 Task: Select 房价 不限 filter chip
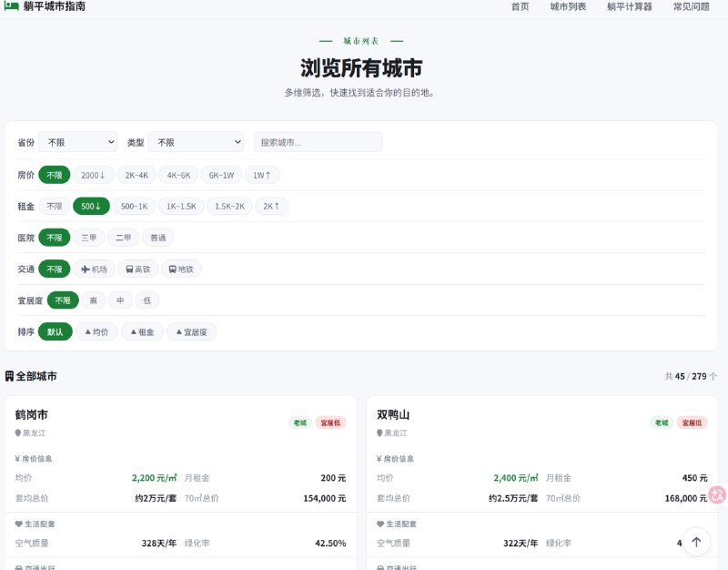(55, 175)
